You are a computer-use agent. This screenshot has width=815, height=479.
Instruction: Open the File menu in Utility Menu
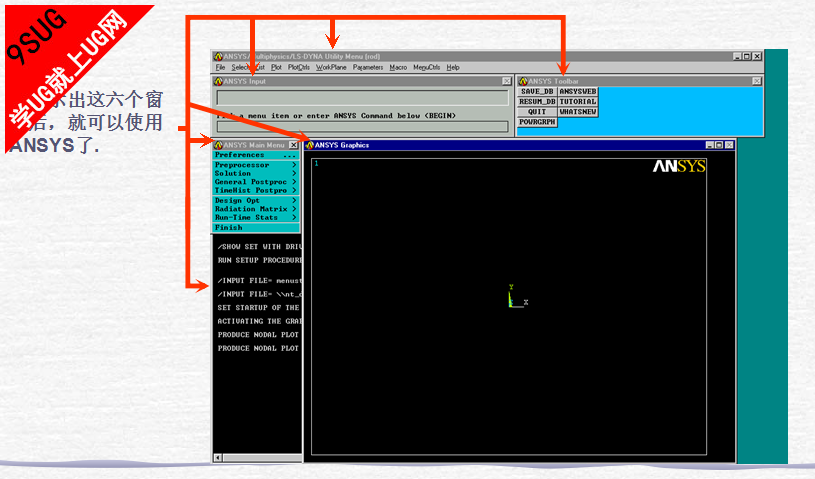point(220,68)
